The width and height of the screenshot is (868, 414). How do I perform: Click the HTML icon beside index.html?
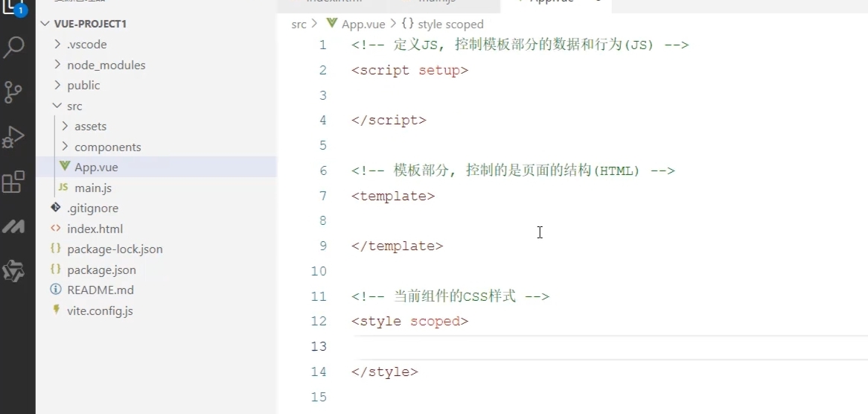[x=55, y=228]
